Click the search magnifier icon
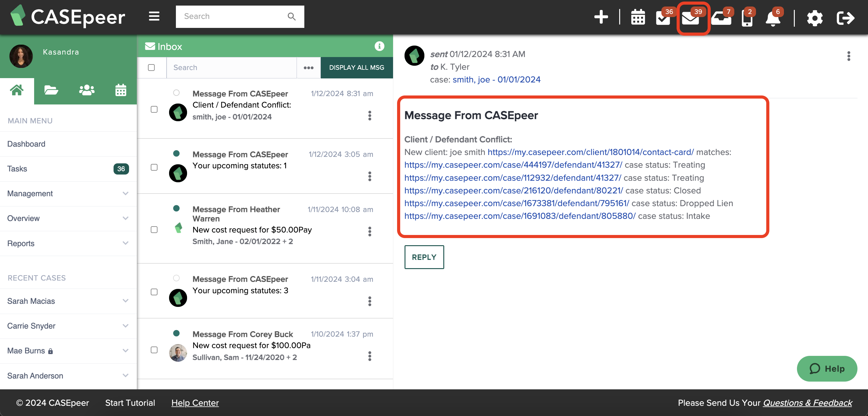The width and height of the screenshot is (868, 416). coord(292,16)
